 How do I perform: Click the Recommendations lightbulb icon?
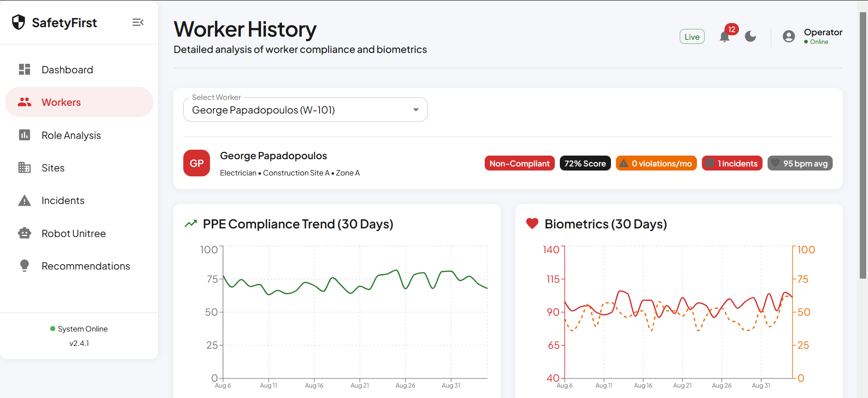[x=24, y=265]
